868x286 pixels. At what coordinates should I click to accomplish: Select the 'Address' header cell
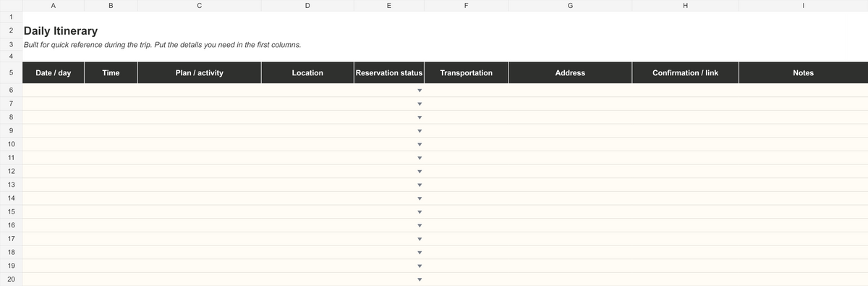570,73
